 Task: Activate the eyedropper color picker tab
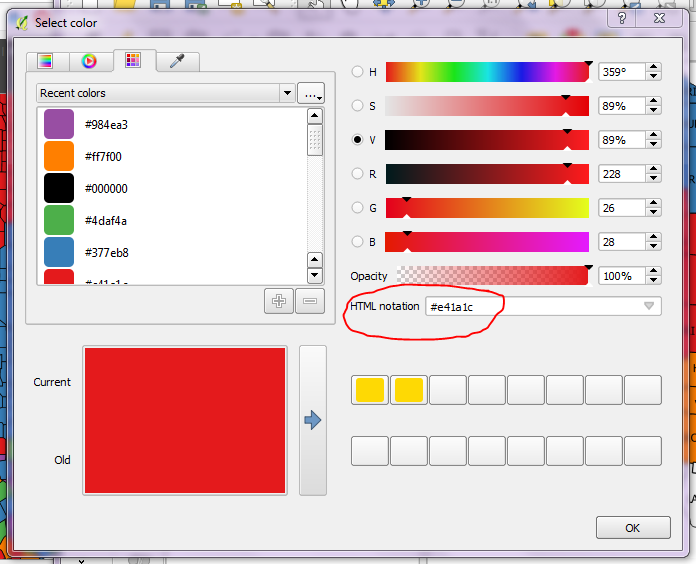click(177, 62)
